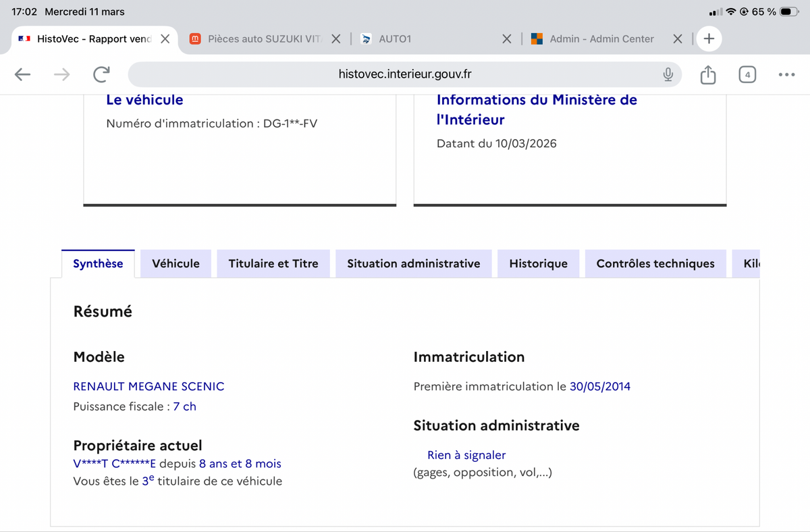
Task: Tap the browser forward arrow
Action: point(61,74)
